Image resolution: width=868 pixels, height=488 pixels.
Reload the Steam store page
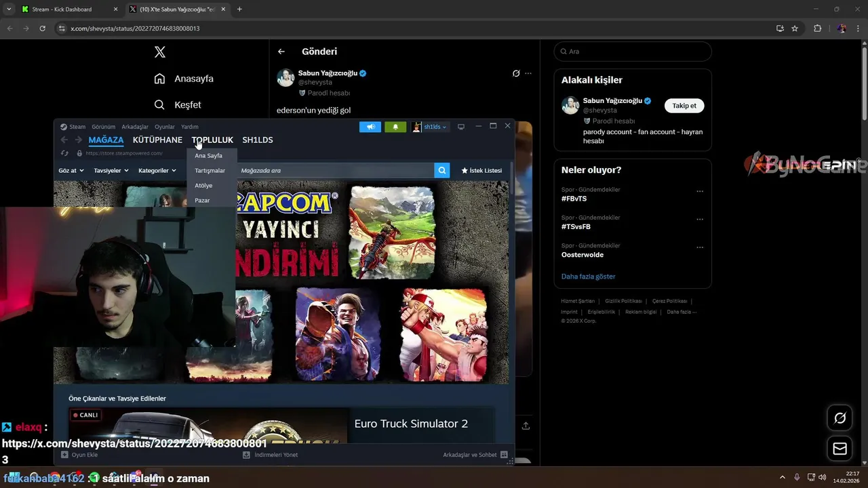click(x=64, y=153)
